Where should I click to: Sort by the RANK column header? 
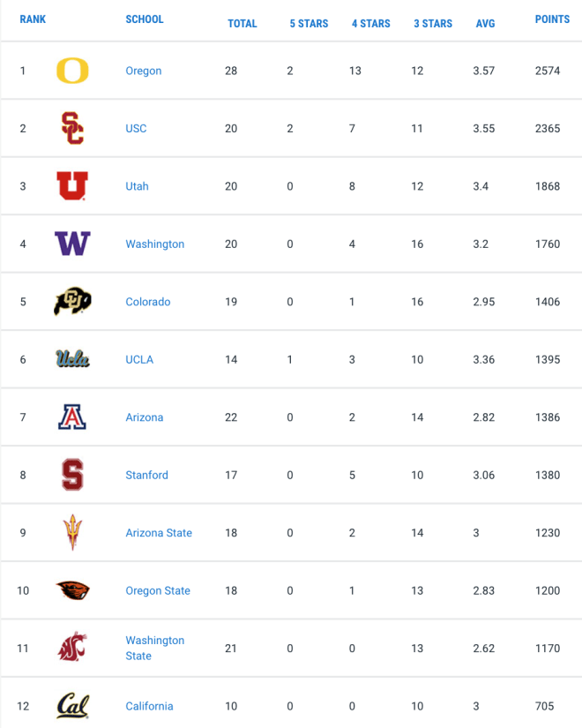33,19
